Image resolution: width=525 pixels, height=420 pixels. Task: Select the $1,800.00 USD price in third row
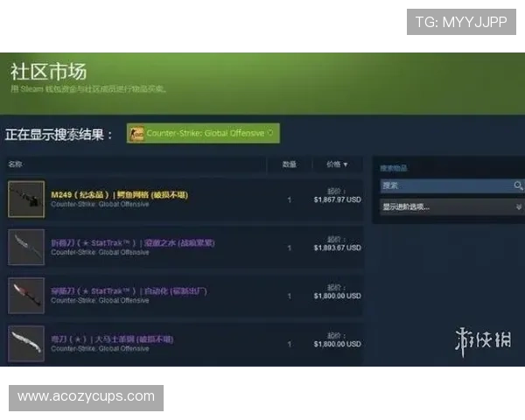[x=338, y=296]
